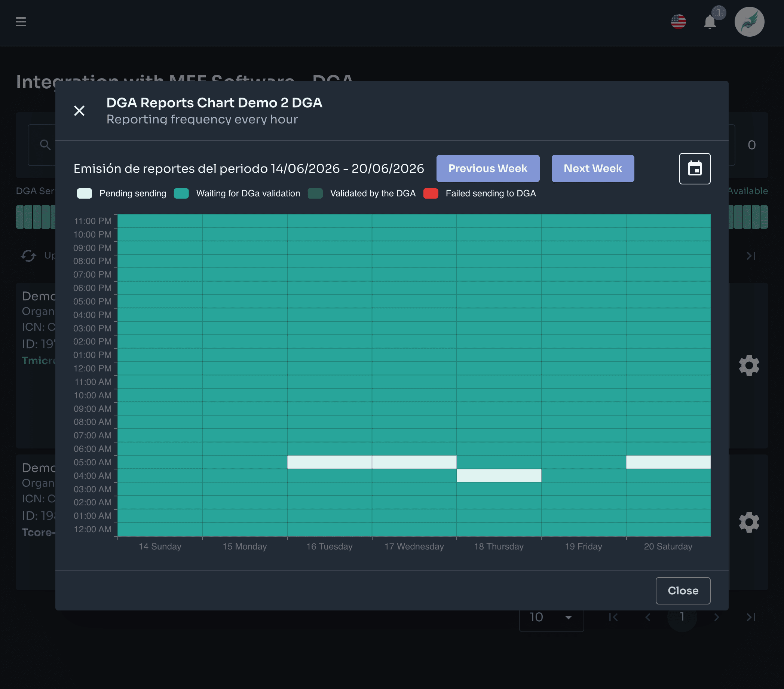Click the 14 Sunday axis label
The image size is (784, 689).
[x=160, y=546]
